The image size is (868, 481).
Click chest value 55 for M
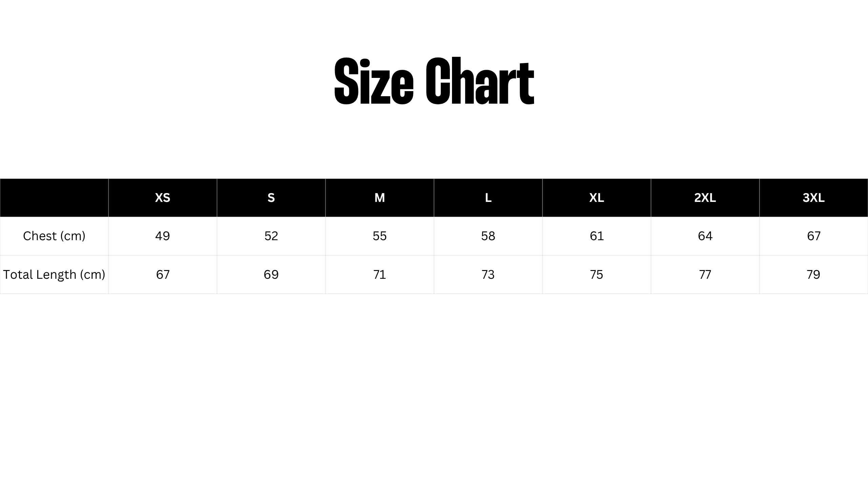point(380,236)
